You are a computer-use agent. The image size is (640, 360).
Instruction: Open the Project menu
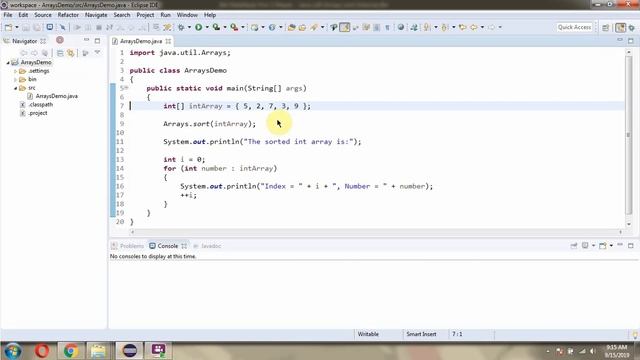click(x=145, y=15)
